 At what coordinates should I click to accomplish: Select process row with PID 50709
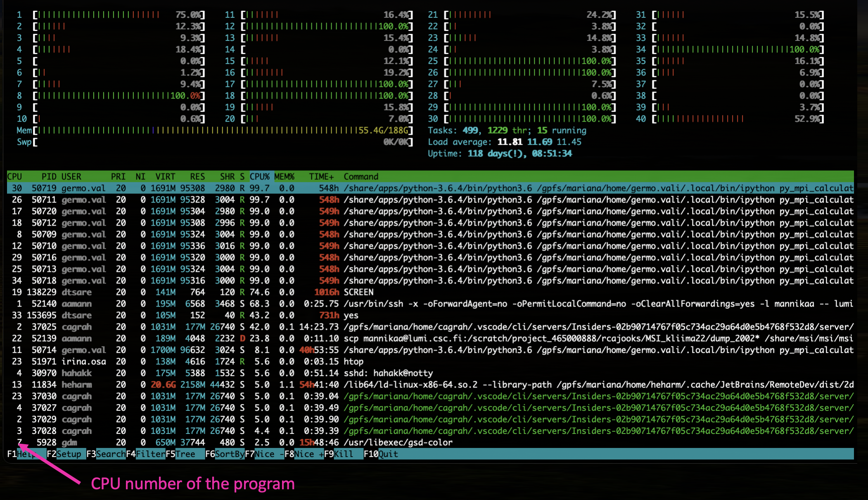point(430,234)
